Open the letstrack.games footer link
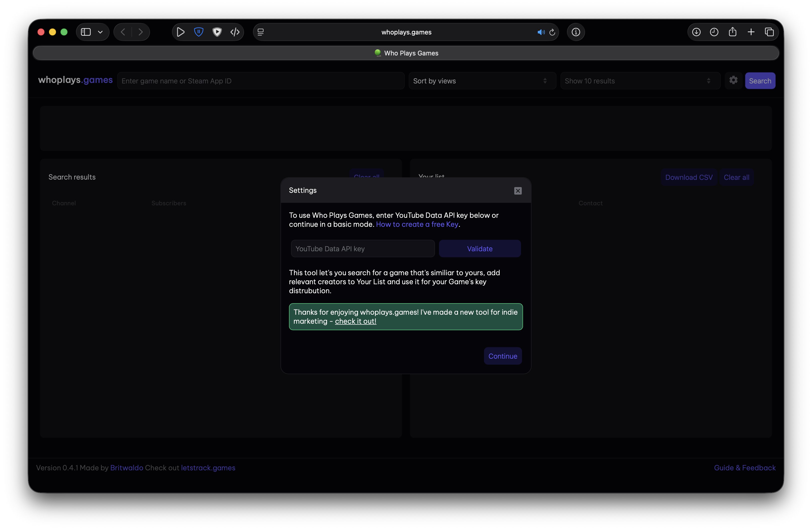 208,468
